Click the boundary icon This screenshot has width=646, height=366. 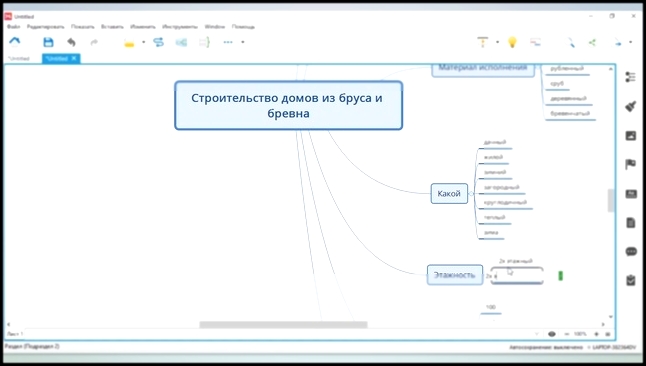click(181, 42)
